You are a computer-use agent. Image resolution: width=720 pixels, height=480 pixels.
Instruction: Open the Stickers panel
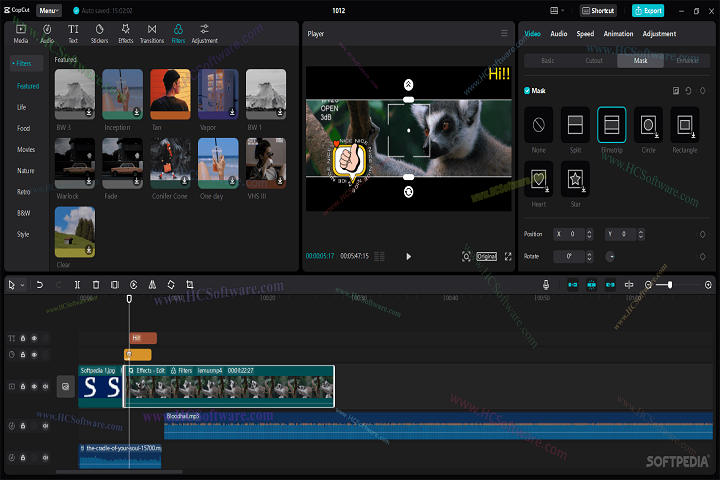click(99, 34)
